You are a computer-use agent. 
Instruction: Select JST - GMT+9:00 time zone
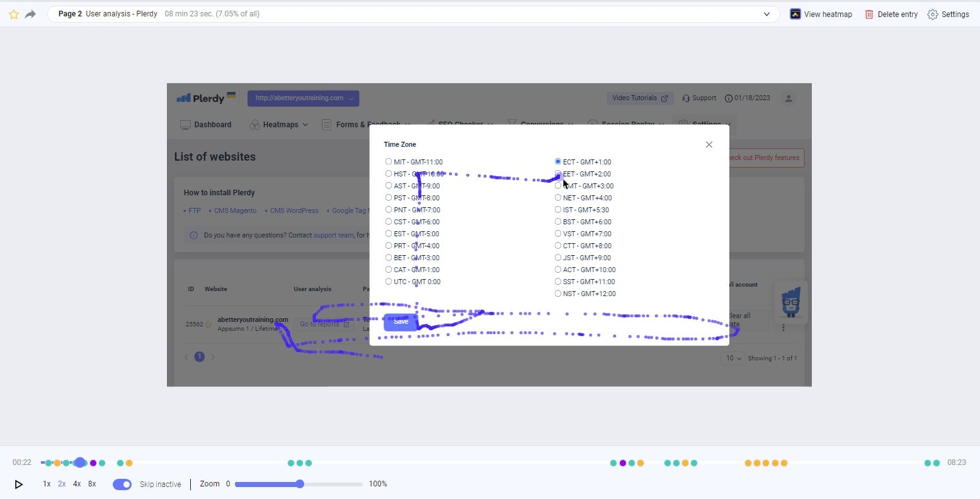[558, 257]
